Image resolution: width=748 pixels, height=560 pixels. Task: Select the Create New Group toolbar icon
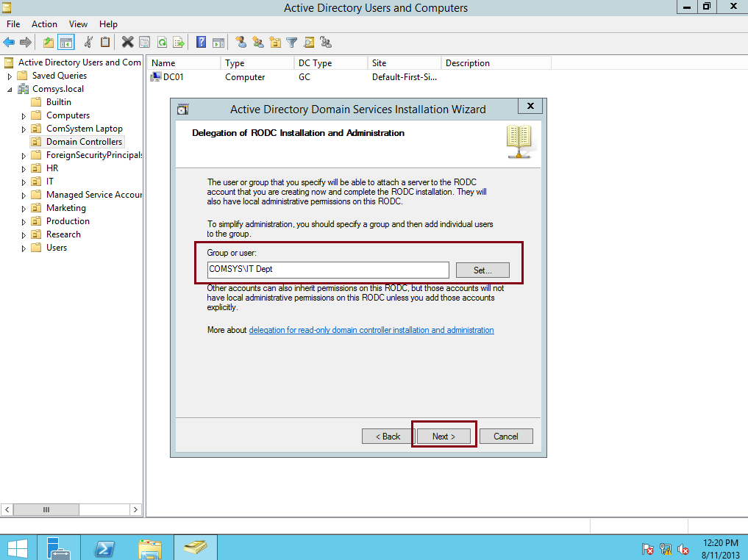click(258, 42)
